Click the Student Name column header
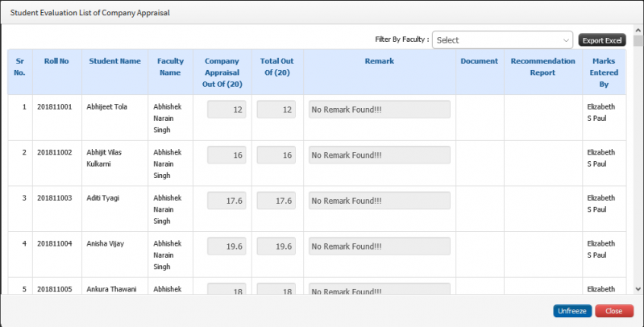 (x=114, y=60)
